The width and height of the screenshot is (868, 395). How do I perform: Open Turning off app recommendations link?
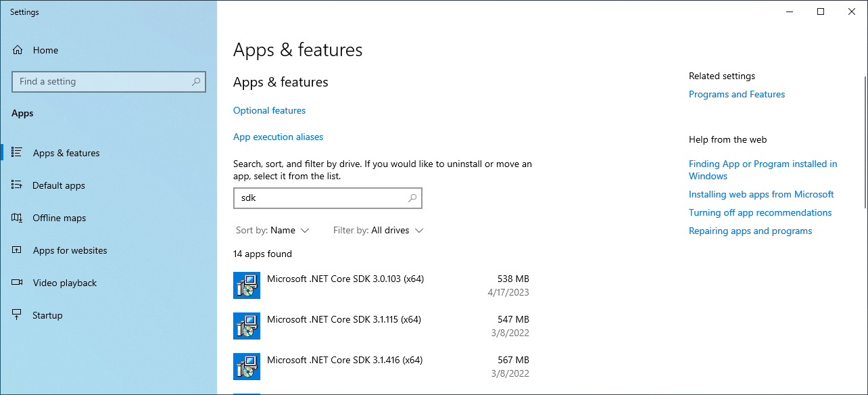pos(760,212)
